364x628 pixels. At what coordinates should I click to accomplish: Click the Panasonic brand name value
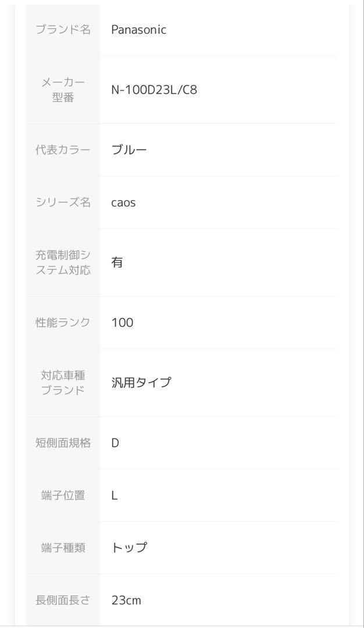point(138,30)
